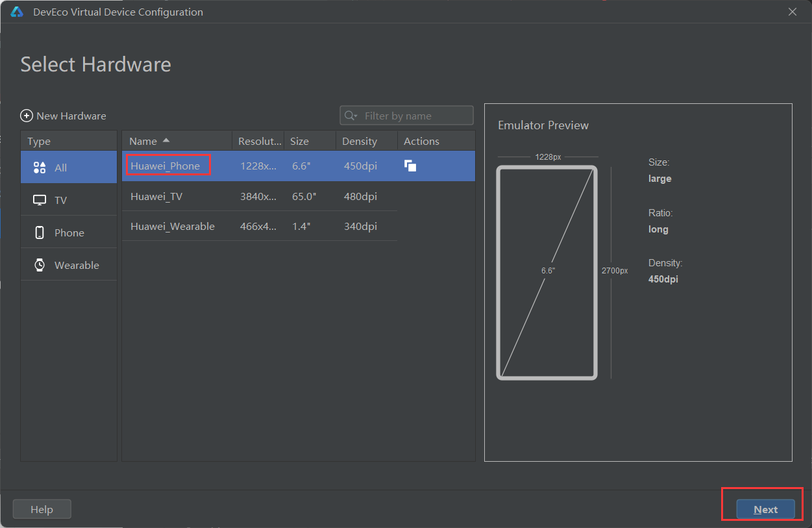The height and width of the screenshot is (528, 812).
Task: Click the Actions column header
Action: 436,141
